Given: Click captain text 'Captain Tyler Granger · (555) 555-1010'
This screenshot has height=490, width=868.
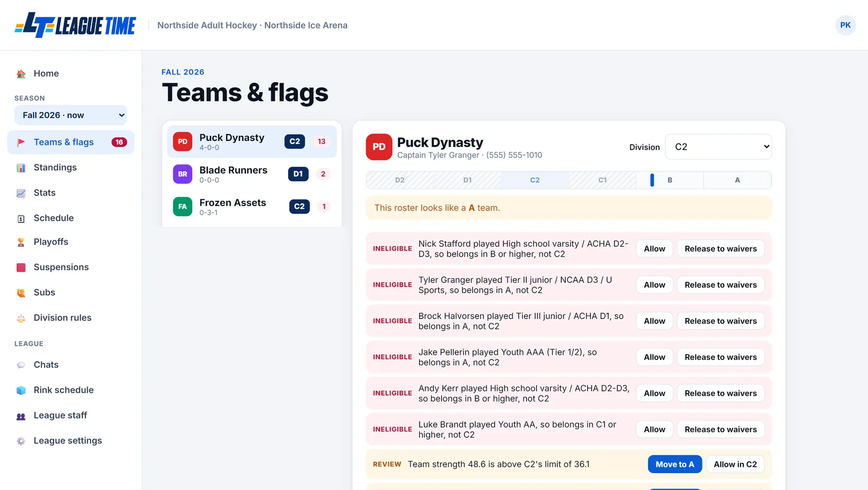Looking at the screenshot, I should [469, 155].
